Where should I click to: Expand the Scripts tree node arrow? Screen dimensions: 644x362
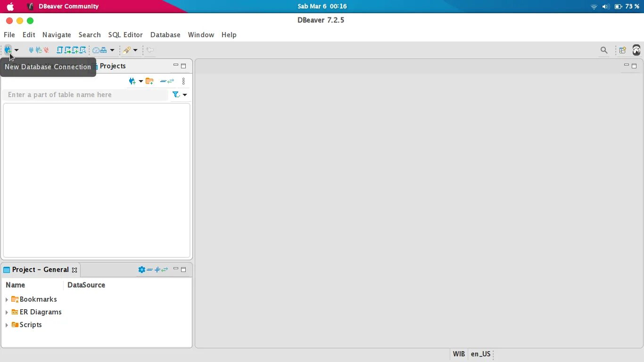point(7,325)
